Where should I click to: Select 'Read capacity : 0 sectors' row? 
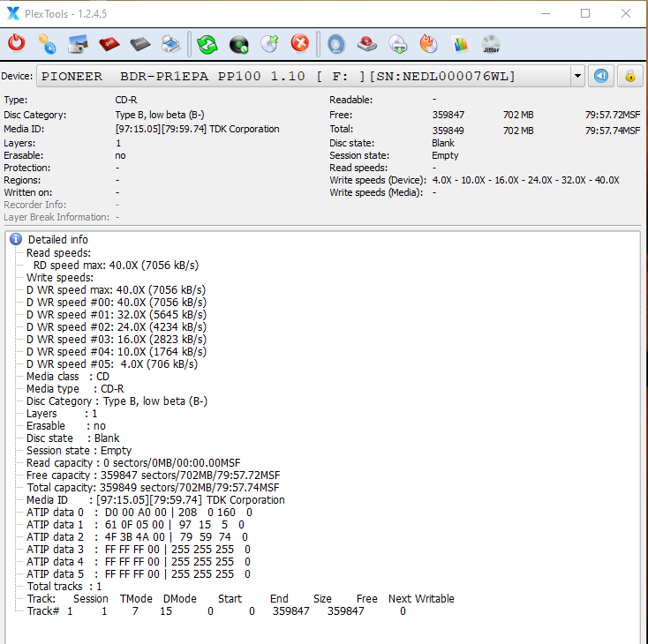pos(133,463)
